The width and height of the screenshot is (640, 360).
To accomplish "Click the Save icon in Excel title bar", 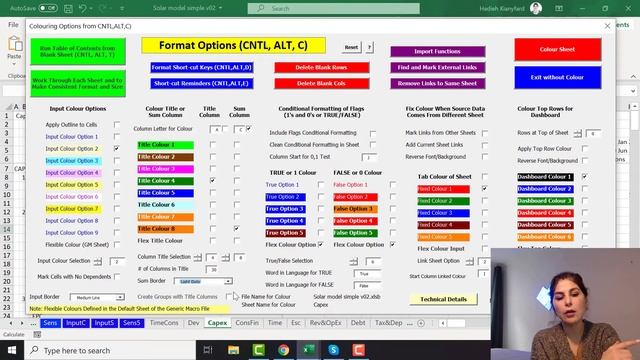I will click(x=68, y=8).
